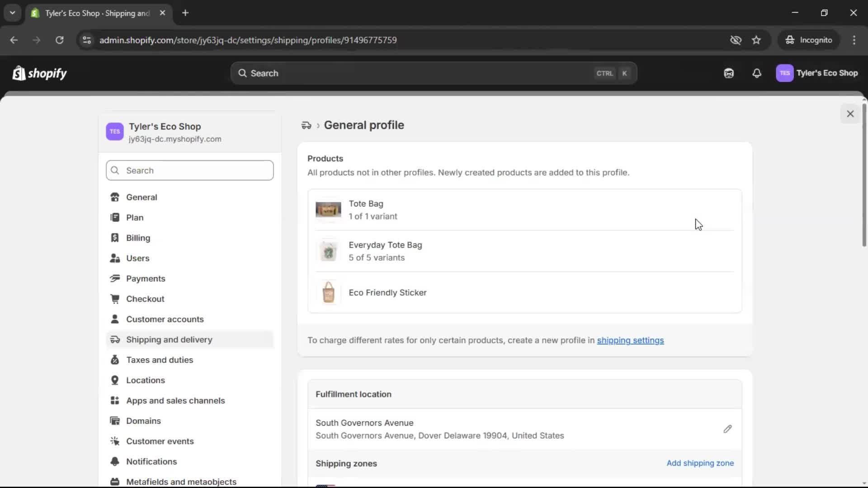Open Taxes and duties settings
Viewport: 868px width, 488px height.
[x=160, y=360]
